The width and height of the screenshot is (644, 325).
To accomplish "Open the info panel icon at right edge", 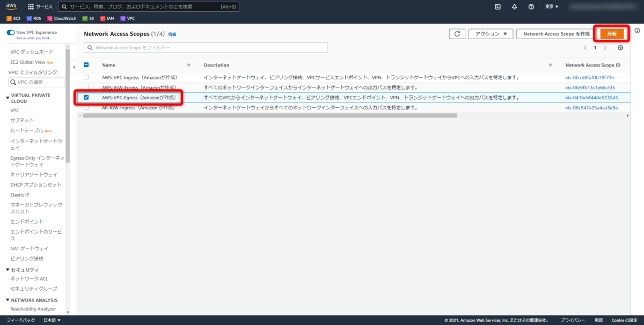I will [x=637, y=31].
